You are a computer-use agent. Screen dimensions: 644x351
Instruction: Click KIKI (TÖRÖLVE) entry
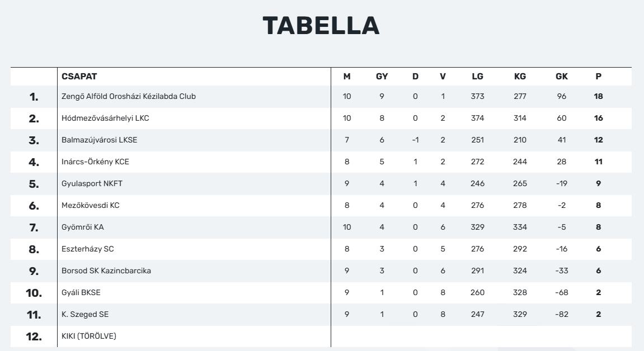click(89, 336)
